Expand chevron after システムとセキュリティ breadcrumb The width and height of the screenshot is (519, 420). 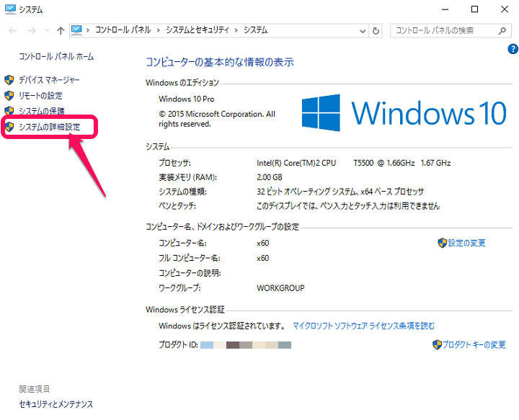[236, 30]
